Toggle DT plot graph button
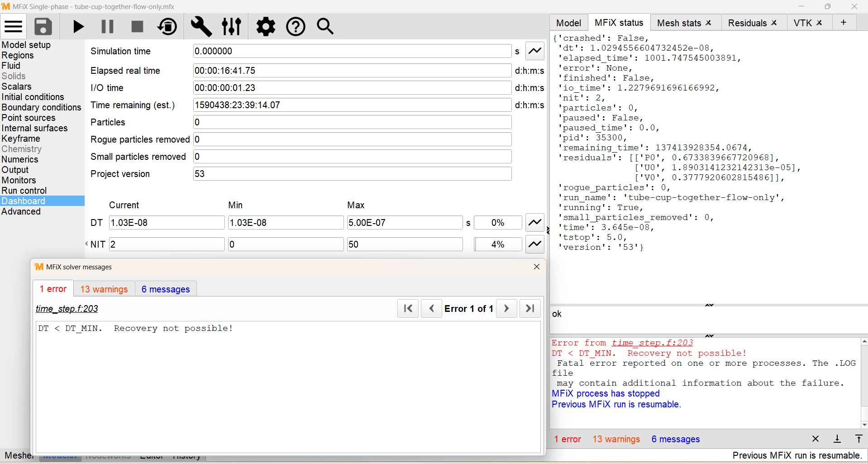This screenshot has height=464, width=868. click(x=535, y=223)
